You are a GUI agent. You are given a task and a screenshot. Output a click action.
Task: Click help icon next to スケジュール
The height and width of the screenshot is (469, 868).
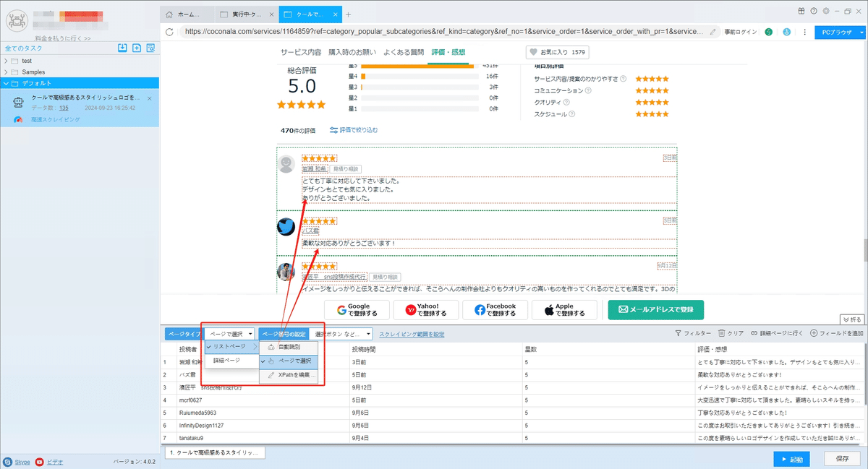coord(571,113)
